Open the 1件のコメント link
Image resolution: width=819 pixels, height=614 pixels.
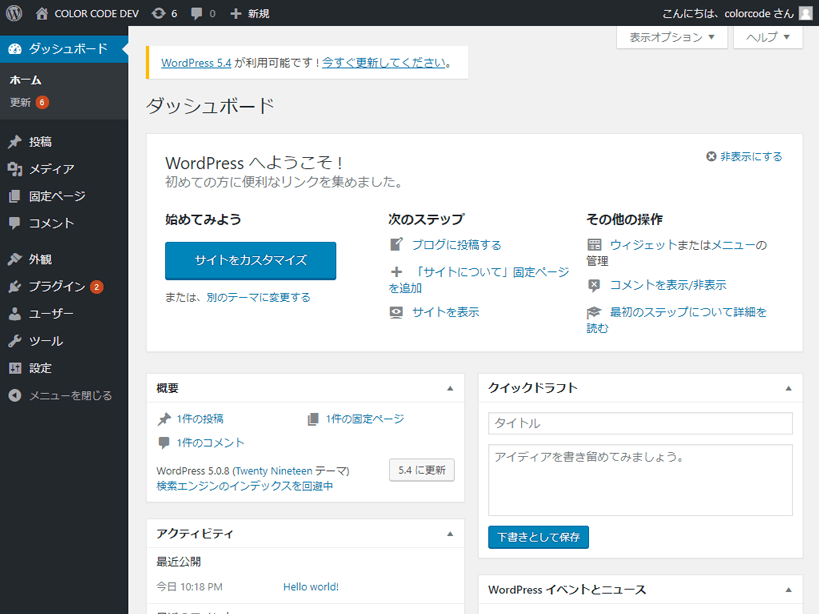[x=210, y=443]
